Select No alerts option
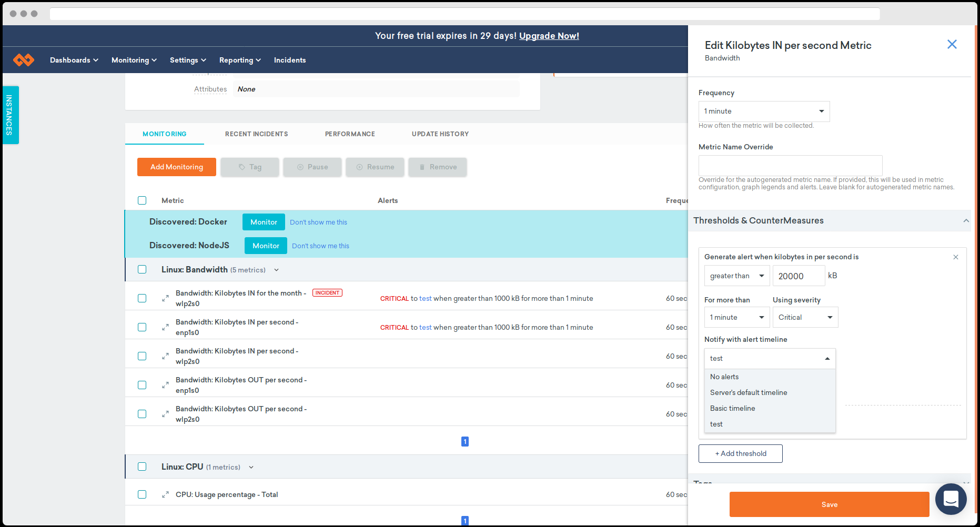Image resolution: width=980 pixels, height=527 pixels. pos(770,377)
